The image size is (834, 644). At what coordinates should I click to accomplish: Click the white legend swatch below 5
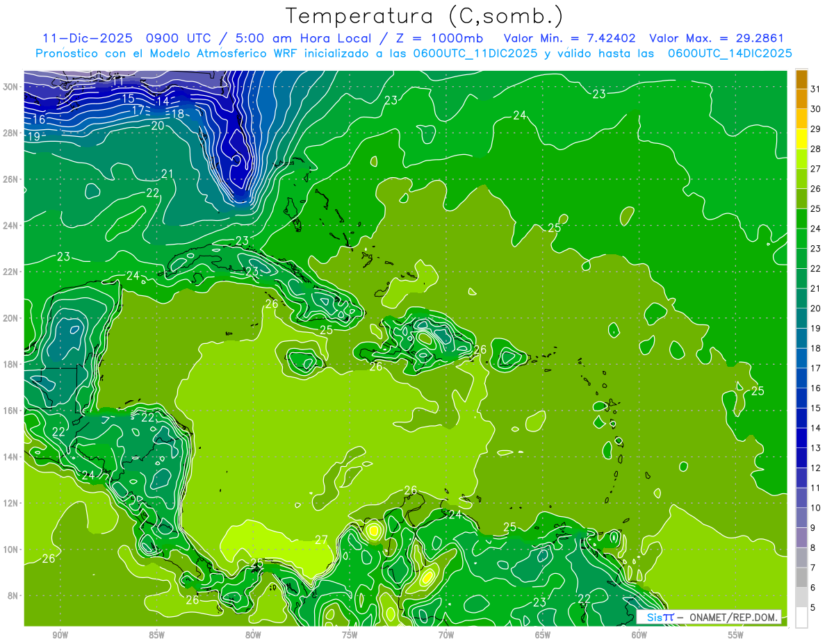pyautogui.click(x=801, y=618)
